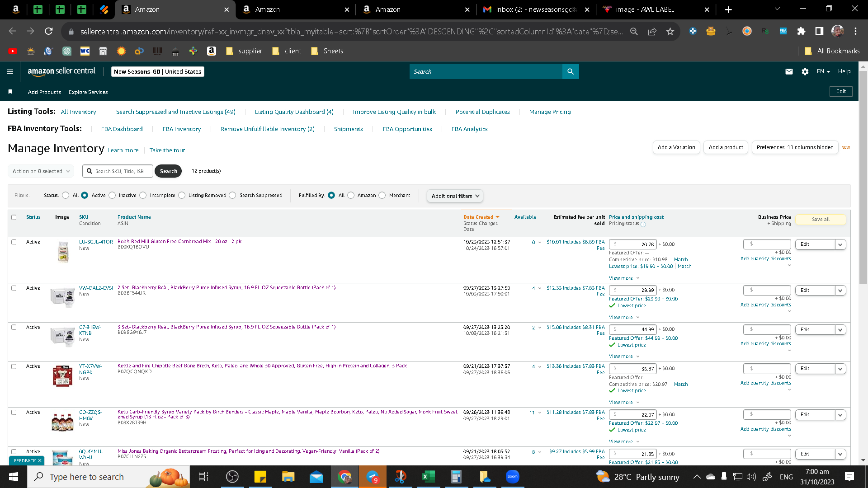This screenshot has width=868, height=488.
Task: Open Zoom from the taskbar
Action: pyautogui.click(x=512, y=477)
